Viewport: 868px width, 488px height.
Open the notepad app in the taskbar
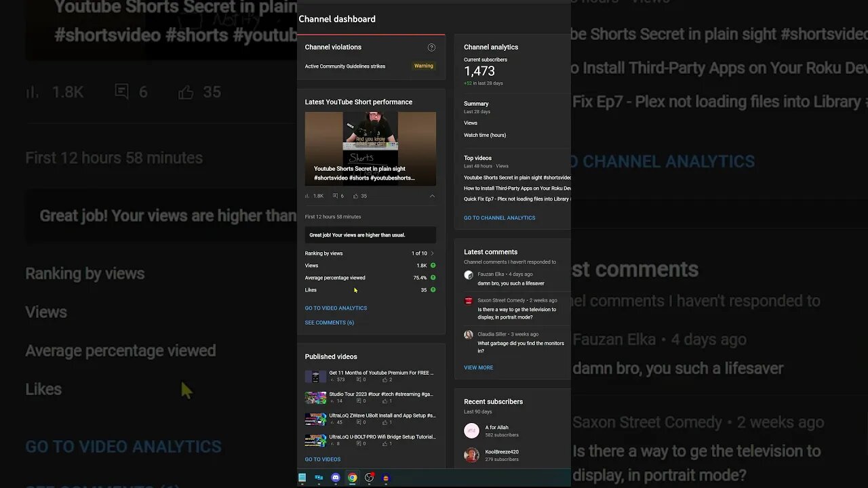click(302, 478)
